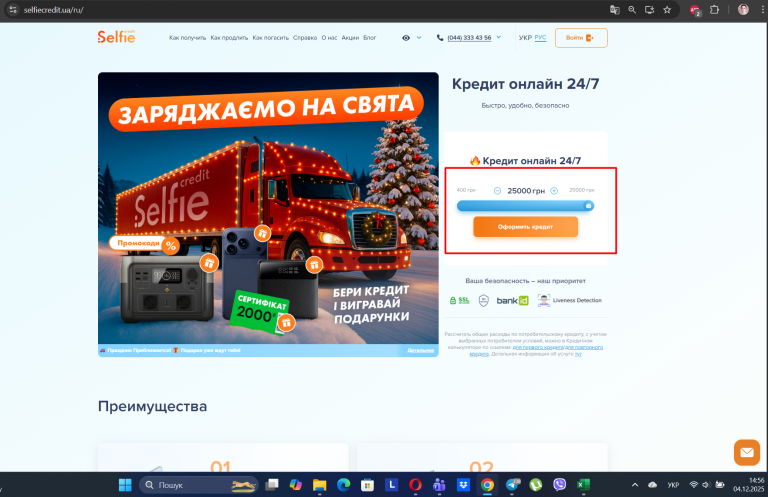Image resolution: width=768 pixels, height=497 pixels.
Task: Click the bank id logo
Action: point(512,301)
